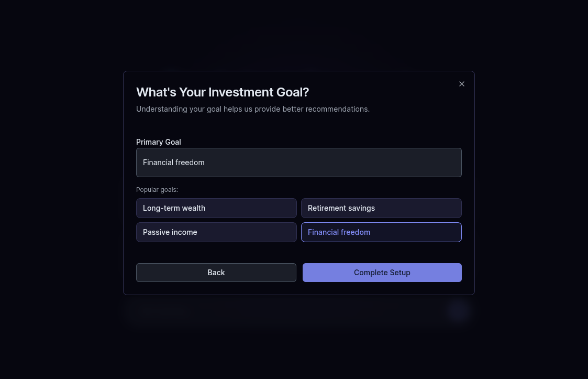Close the investment goal dialog

click(x=461, y=84)
